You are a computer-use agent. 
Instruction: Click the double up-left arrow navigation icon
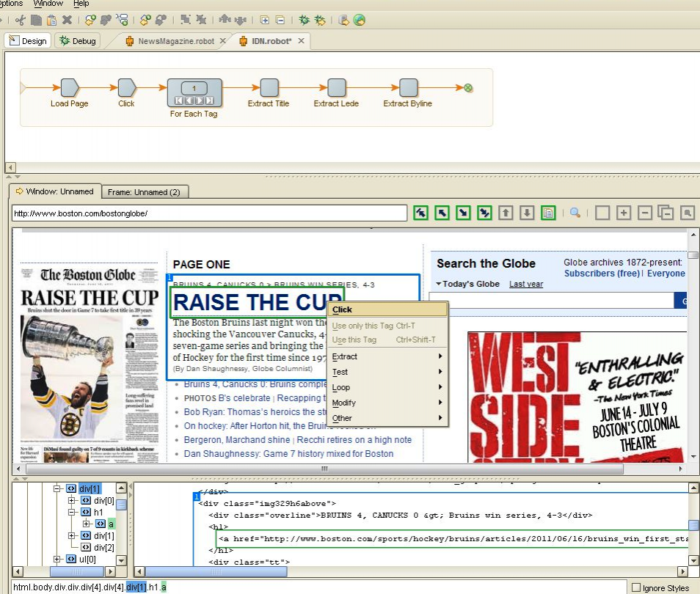pyautogui.click(x=420, y=213)
